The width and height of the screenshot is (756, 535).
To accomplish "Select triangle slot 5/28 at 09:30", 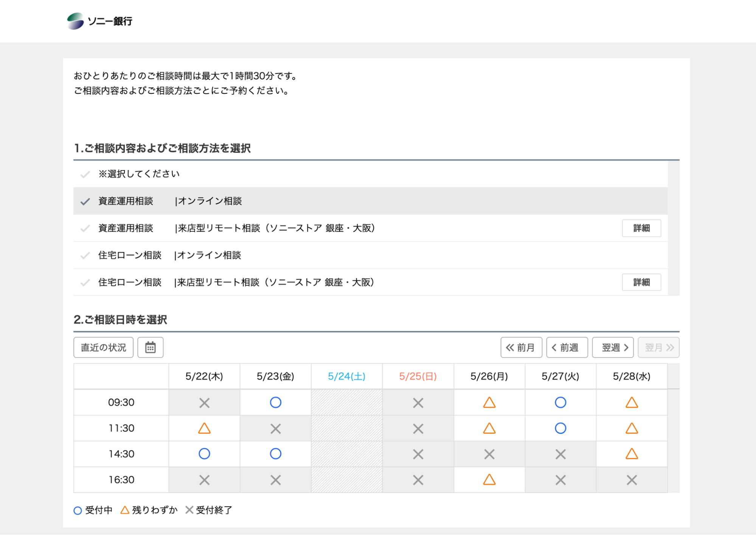I will click(632, 402).
